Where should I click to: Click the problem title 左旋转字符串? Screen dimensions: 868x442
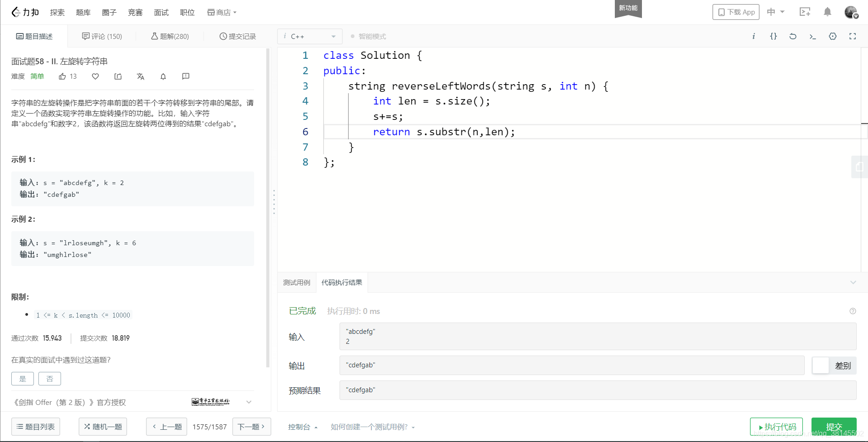click(84, 61)
